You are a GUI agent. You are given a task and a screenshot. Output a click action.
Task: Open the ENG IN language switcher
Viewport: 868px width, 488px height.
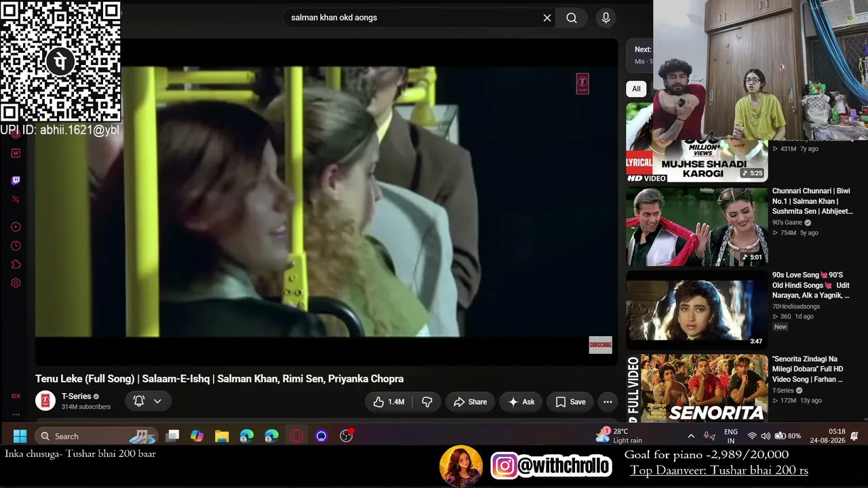(731, 436)
